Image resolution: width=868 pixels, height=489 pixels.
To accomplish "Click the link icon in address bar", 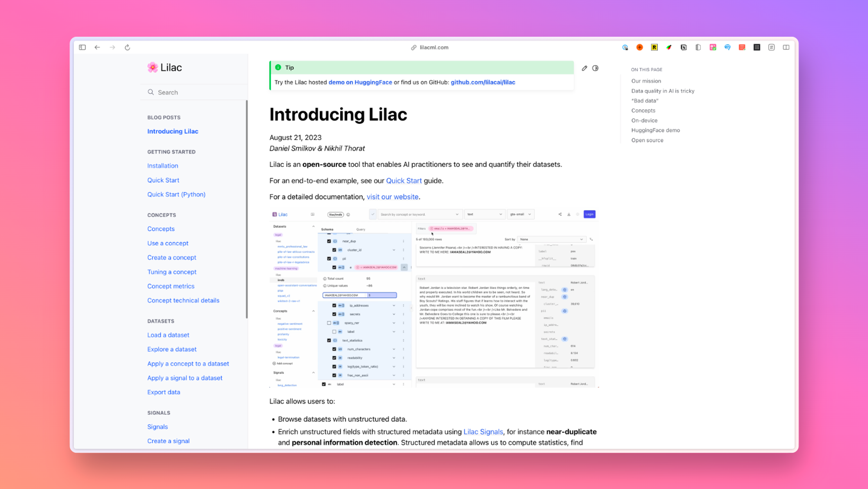I will pyautogui.click(x=414, y=48).
